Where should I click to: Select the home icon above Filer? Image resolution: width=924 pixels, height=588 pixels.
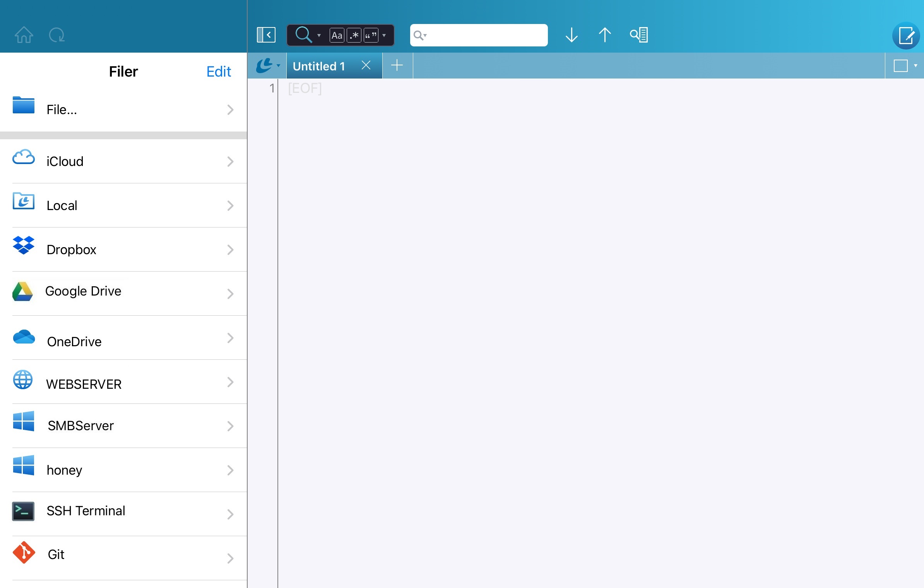(24, 34)
